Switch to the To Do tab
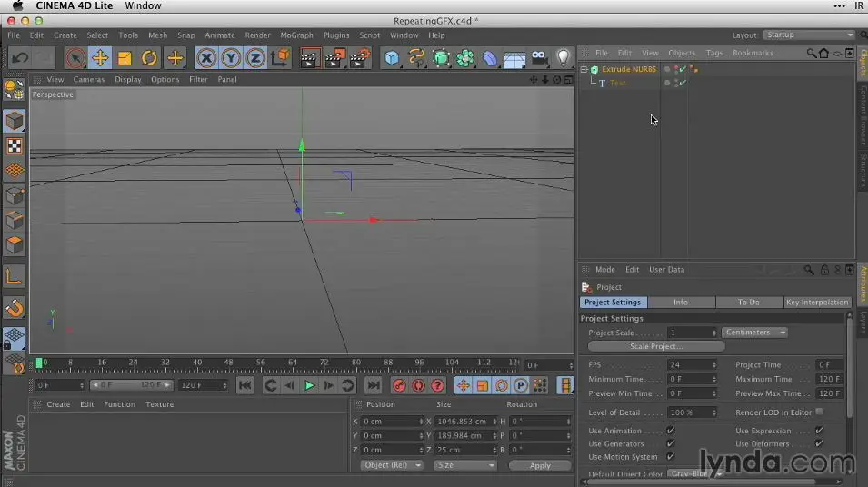The image size is (868, 487). [748, 303]
